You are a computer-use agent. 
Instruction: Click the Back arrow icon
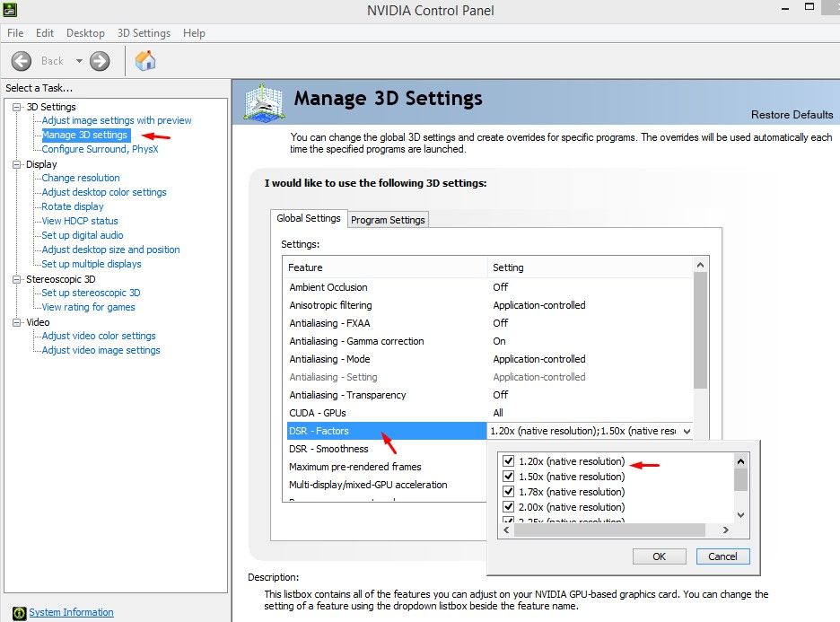pos(22,61)
